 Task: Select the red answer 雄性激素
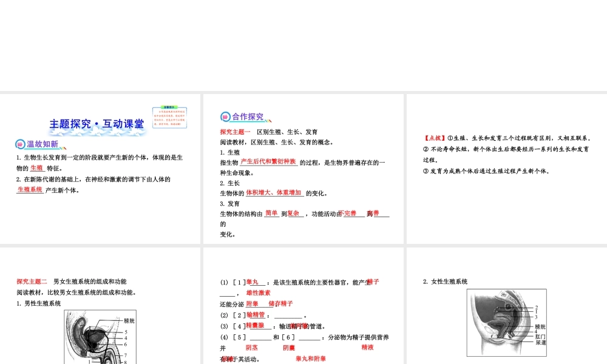click(x=259, y=293)
